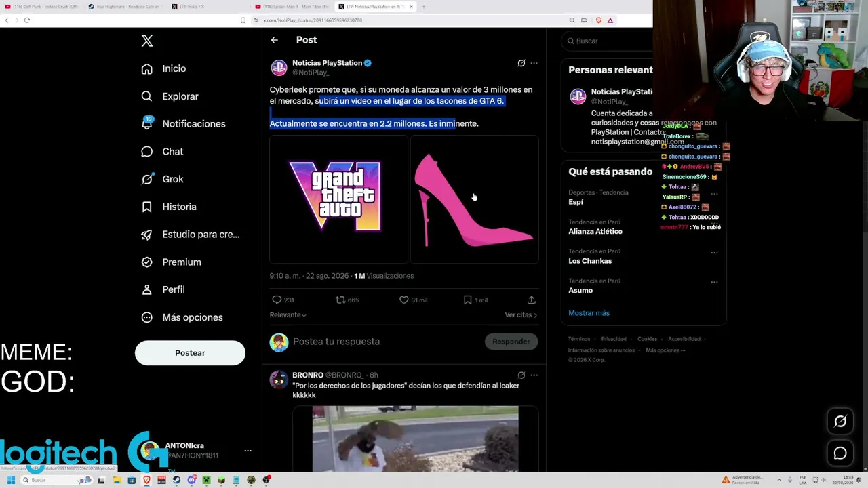Click the Responder button
The height and width of the screenshot is (488, 868).
[511, 342]
